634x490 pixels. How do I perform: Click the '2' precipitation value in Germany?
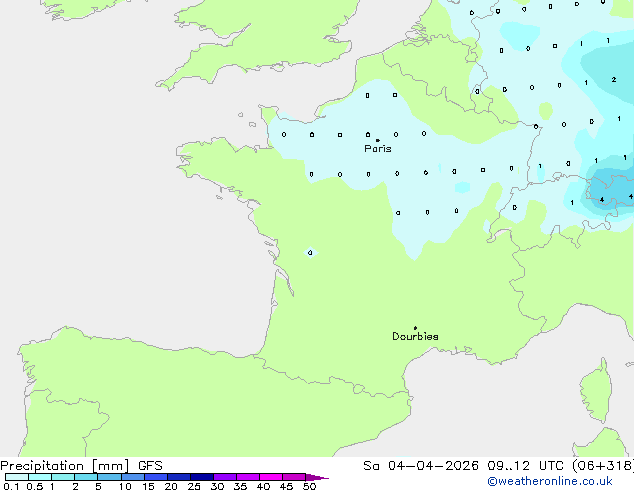pyautogui.click(x=614, y=80)
